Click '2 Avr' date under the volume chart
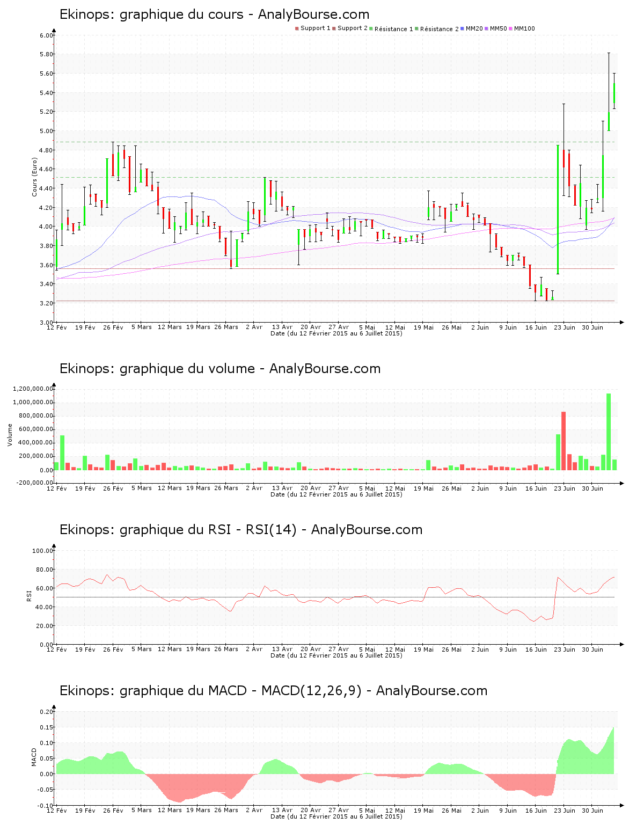 click(254, 488)
